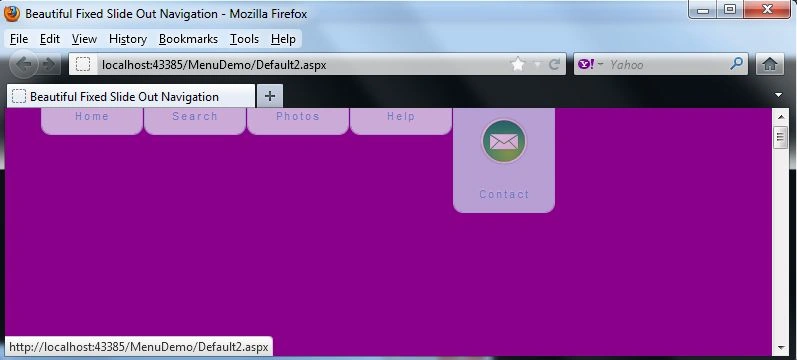This screenshot has height=360, width=797.
Task: Click the site identity icon in the address bar
Action: [x=83, y=65]
